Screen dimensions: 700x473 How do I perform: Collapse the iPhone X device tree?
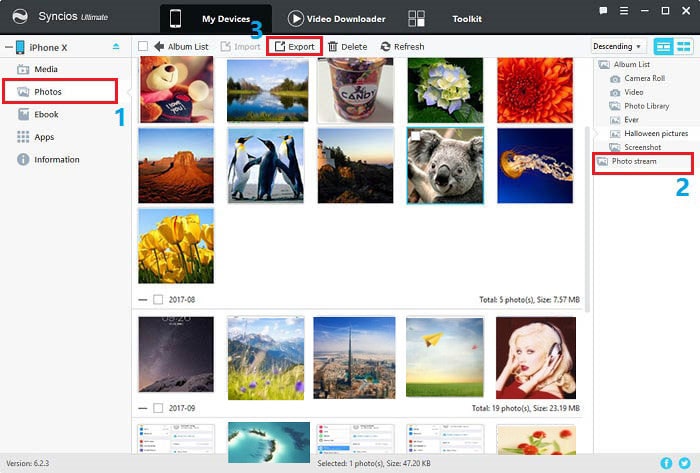click(x=8, y=47)
